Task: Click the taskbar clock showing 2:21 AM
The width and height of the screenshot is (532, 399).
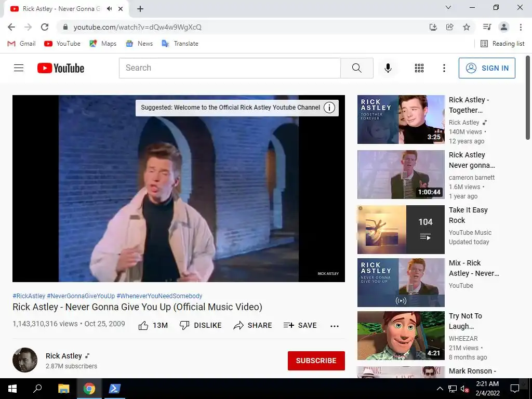Action: pyautogui.click(x=487, y=389)
